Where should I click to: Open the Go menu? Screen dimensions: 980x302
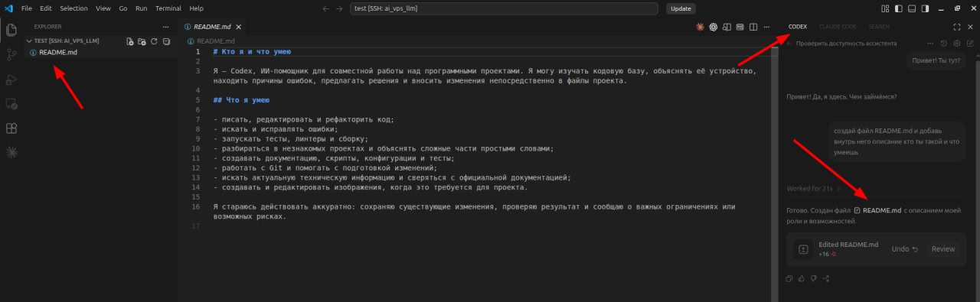point(124,8)
